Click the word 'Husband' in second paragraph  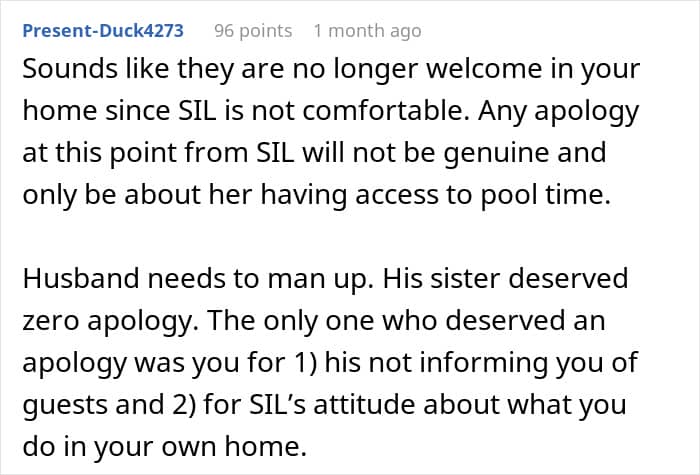point(81,279)
